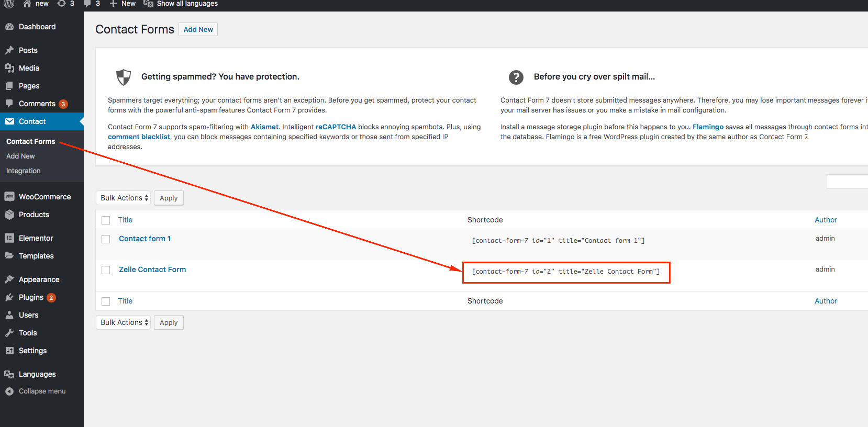
Task: Open the Integration submenu item
Action: coord(24,171)
